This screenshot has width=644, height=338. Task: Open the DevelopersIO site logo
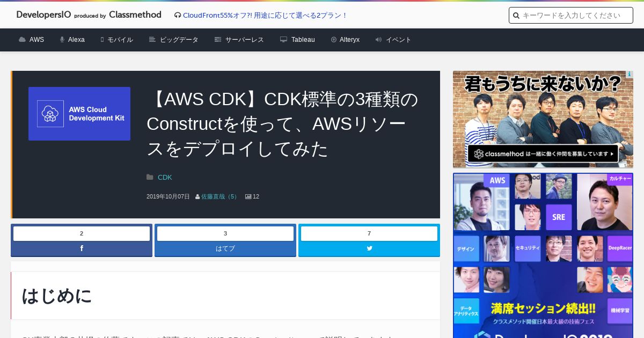[x=89, y=15]
